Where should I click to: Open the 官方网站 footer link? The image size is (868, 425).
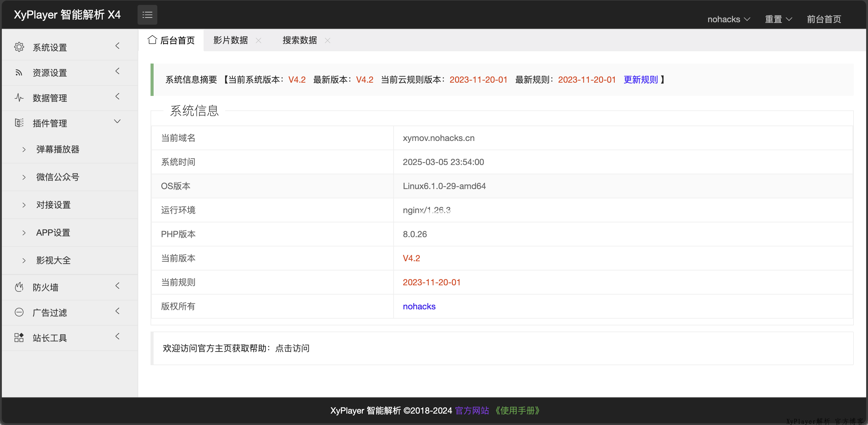click(x=472, y=411)
